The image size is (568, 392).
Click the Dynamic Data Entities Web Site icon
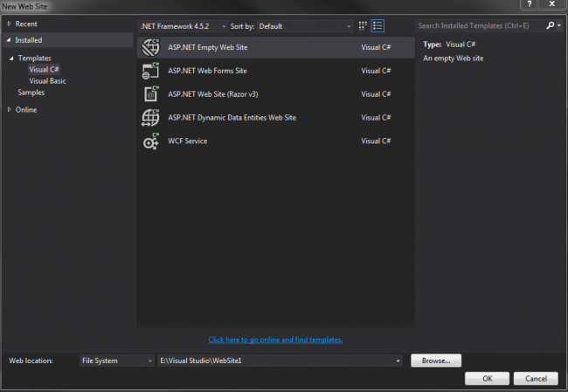pos(150,117)
